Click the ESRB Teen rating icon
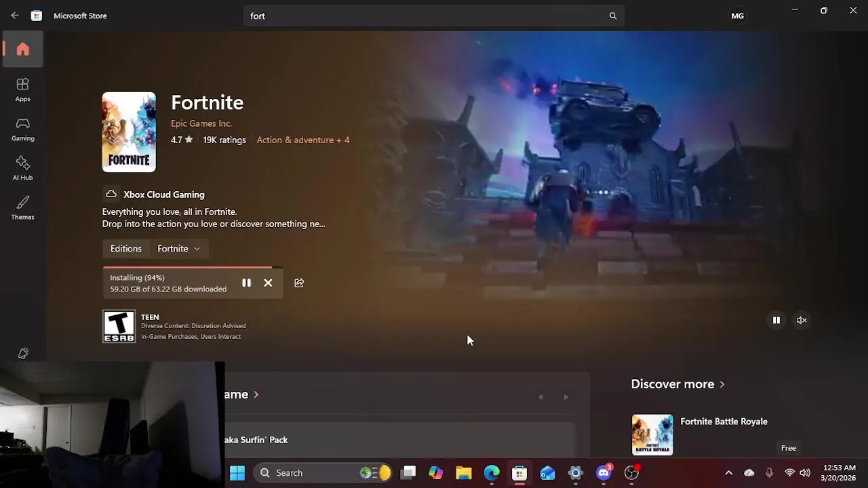Viewport: 868px width, 488px height. click(x=119, y=326)
